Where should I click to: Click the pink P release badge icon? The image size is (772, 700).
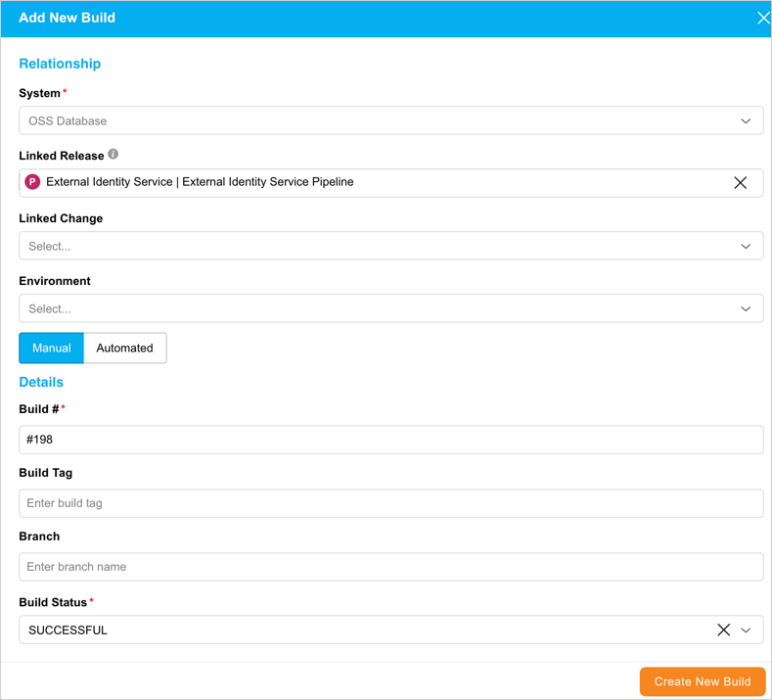click(32, 182)
